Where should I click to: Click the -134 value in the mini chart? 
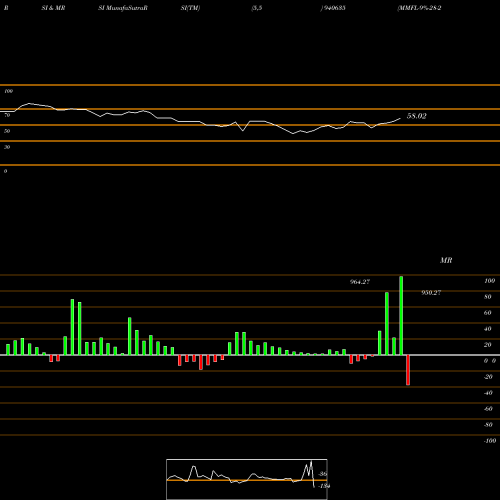[x=324, y=486]
